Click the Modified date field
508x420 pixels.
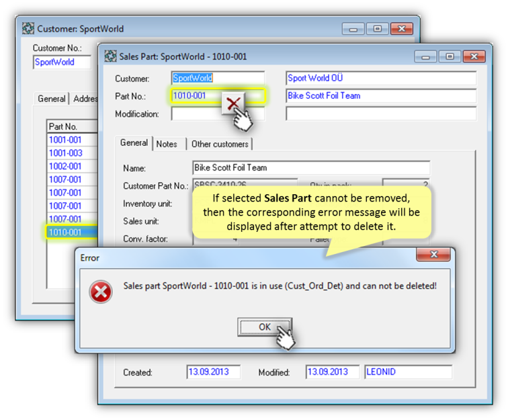[333, 372]
